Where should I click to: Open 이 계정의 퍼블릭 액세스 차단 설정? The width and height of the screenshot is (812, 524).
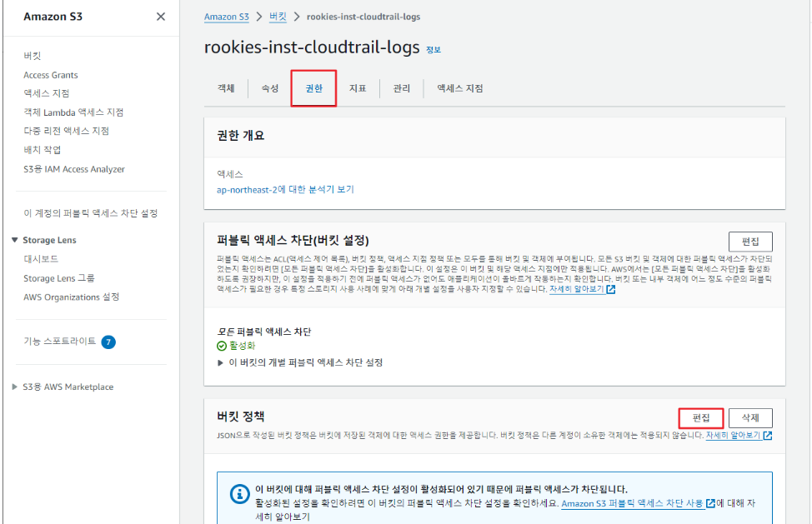[x=91, y=213]
